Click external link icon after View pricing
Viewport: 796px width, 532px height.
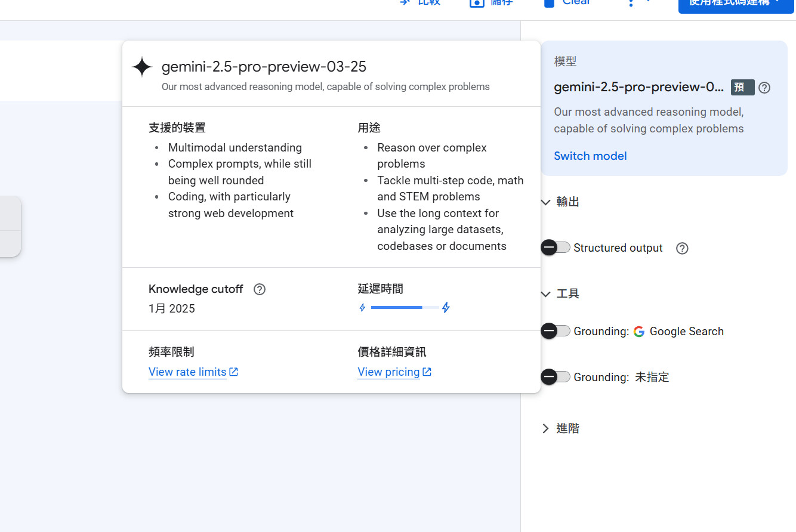point(427,372)
